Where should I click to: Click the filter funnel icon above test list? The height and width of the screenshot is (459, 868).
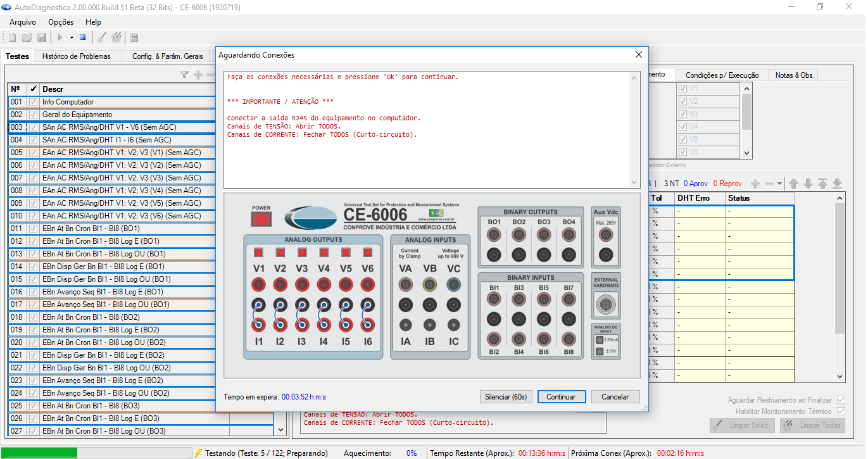pos(184,75)
